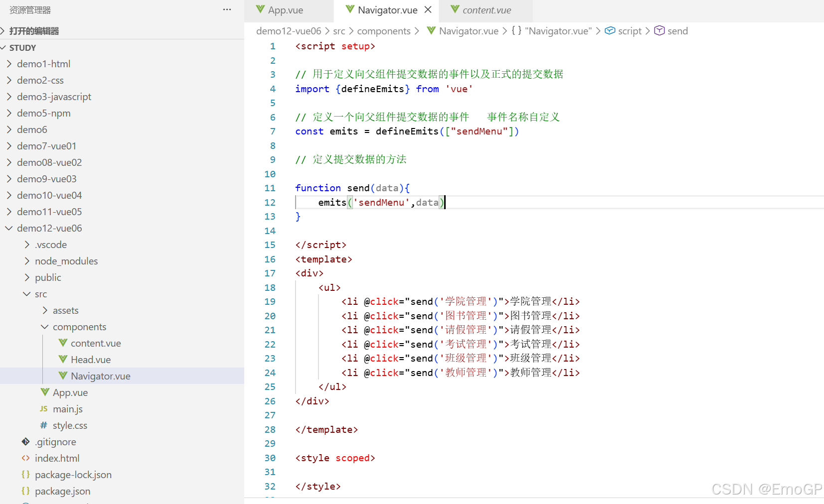Click the hash icon beside style.css
Image resolution: width=824 pixels, height=504 pixels.
(x=44, y=425)
